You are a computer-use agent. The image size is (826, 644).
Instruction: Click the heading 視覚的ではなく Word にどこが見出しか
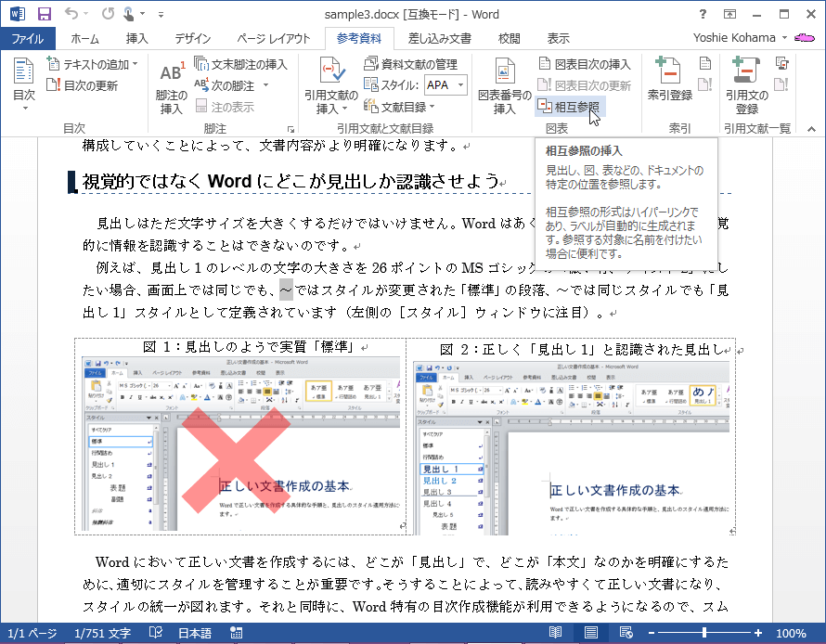click(x=291, y=181)
